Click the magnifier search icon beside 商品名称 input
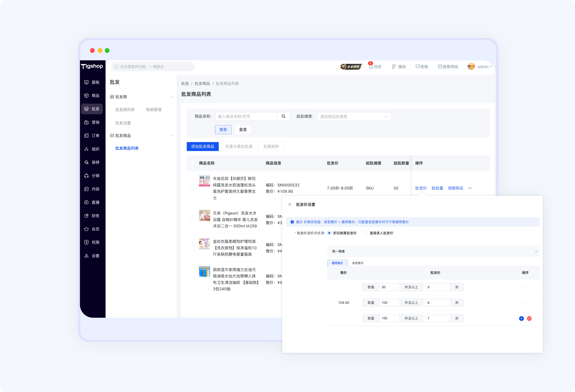Image resolution: width=575 pixels, height=392 pixels. 284,116
